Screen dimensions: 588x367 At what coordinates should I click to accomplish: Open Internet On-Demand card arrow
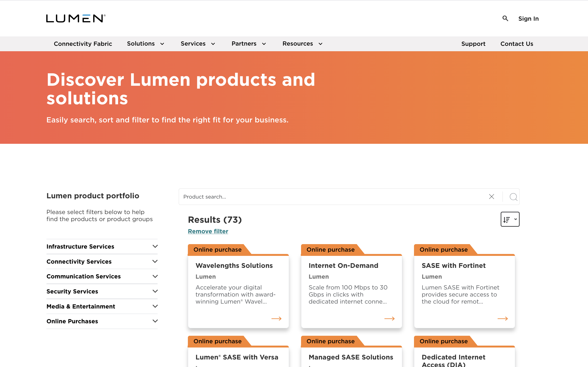coord(389,318)
